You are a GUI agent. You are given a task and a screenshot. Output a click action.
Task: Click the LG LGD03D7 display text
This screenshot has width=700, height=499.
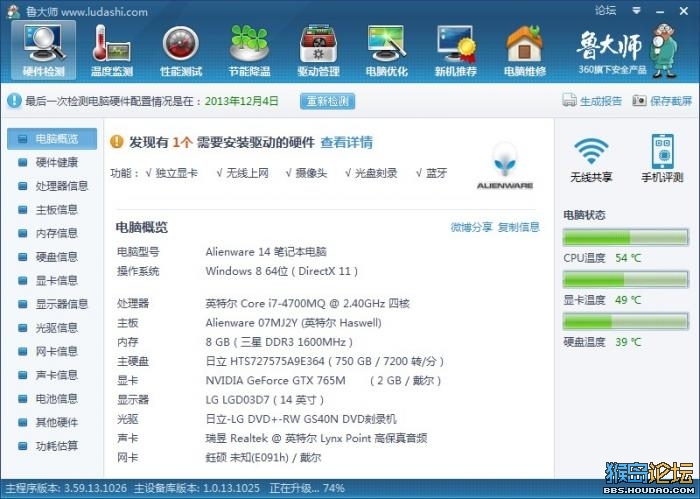coord(265,399)
